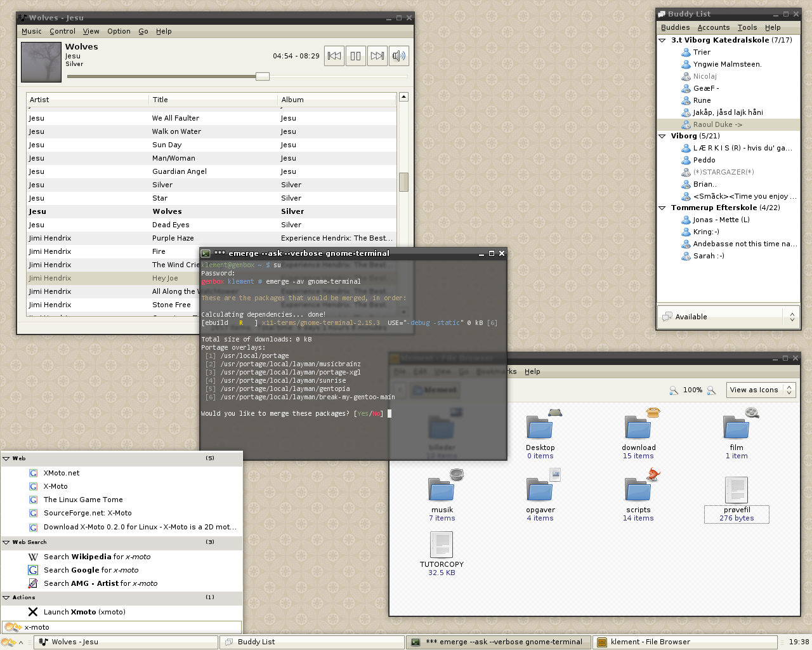Screen dimensions: 812x650
Task: Select buddy icon for Brian
Action: [x=686, y=184]
